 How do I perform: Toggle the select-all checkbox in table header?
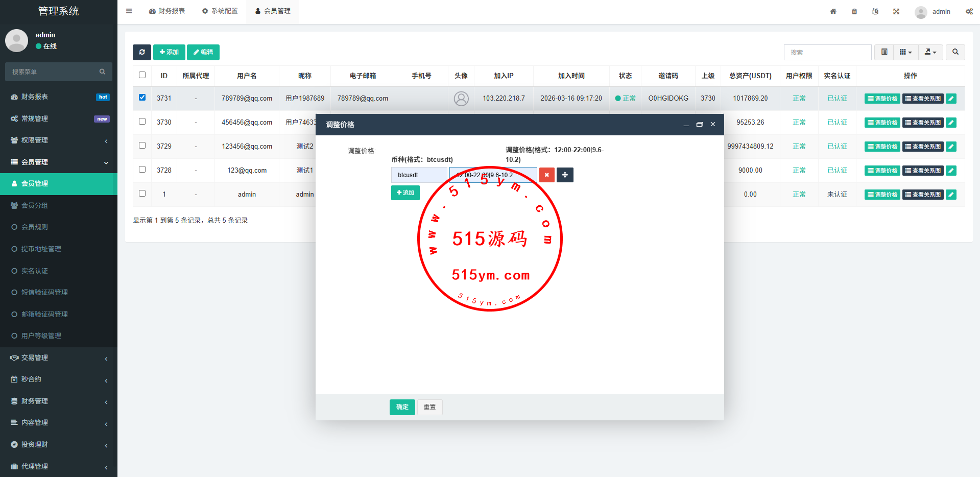142,75
